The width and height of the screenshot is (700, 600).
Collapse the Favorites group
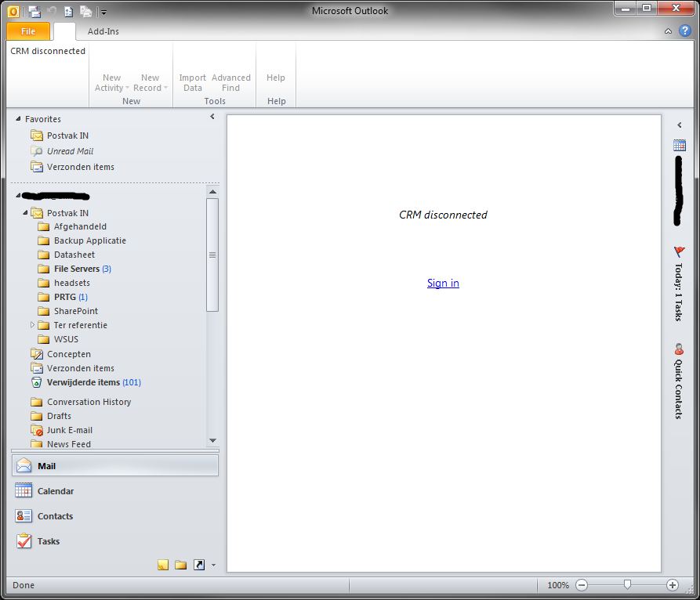pos(18,118)
